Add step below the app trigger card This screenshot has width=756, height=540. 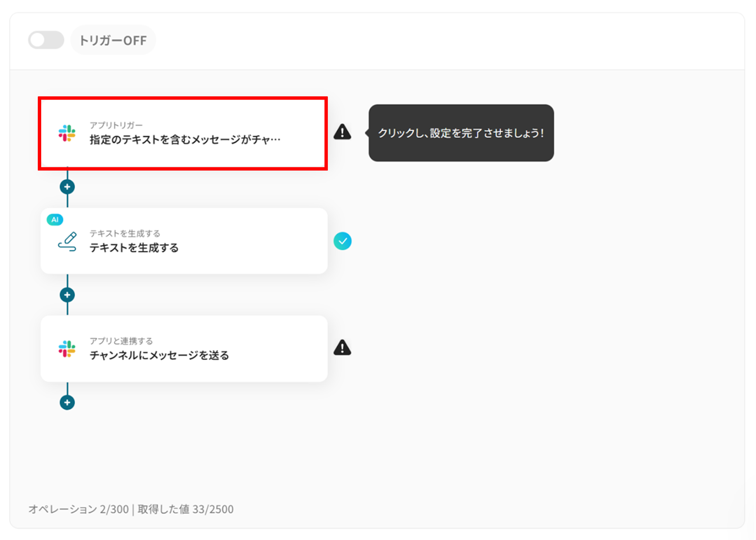tap(67, 187)
